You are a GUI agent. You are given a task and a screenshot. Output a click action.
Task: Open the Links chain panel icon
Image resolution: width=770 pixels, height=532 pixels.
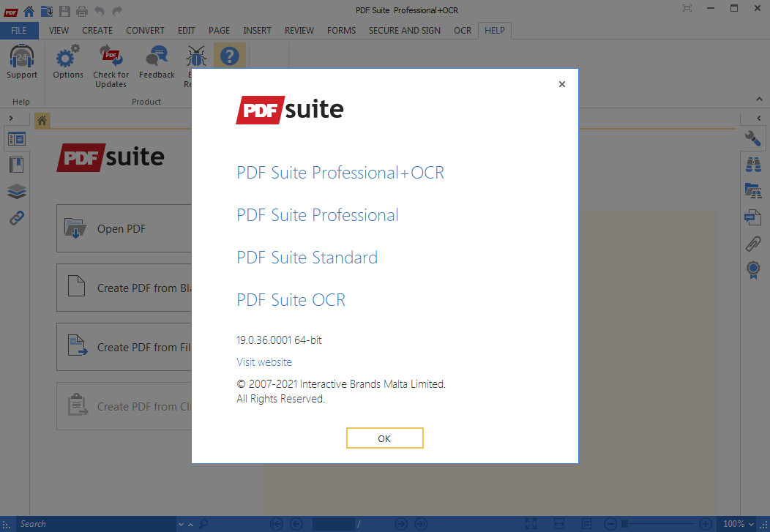tap(17, 217)
